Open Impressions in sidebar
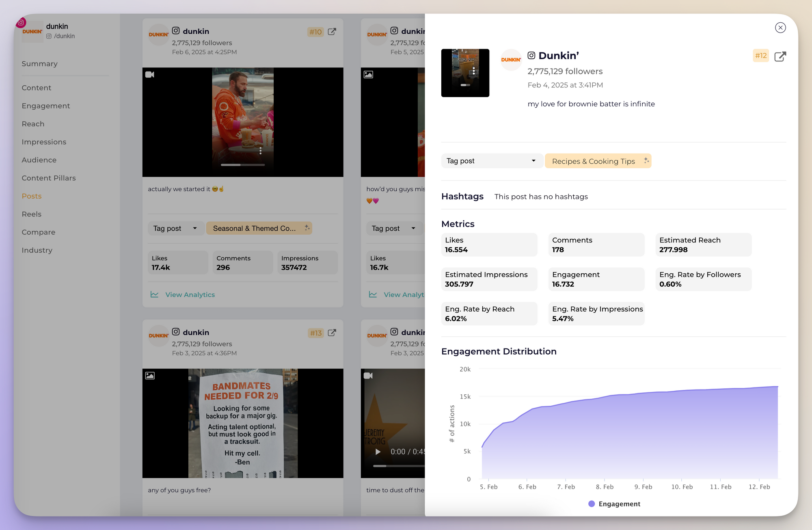Image resolution: width=812 pixels, height=530 pixels. coord(44,142)
